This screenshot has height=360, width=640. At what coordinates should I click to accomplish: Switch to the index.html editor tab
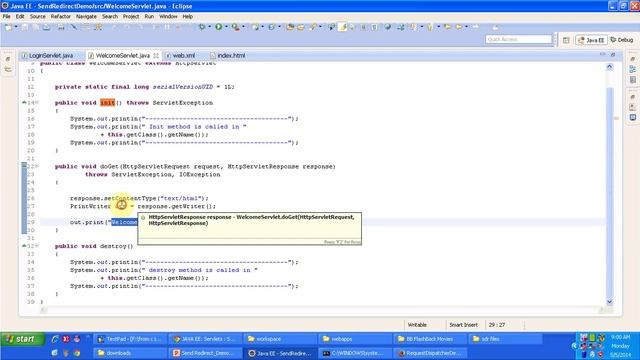click(228, 56)
